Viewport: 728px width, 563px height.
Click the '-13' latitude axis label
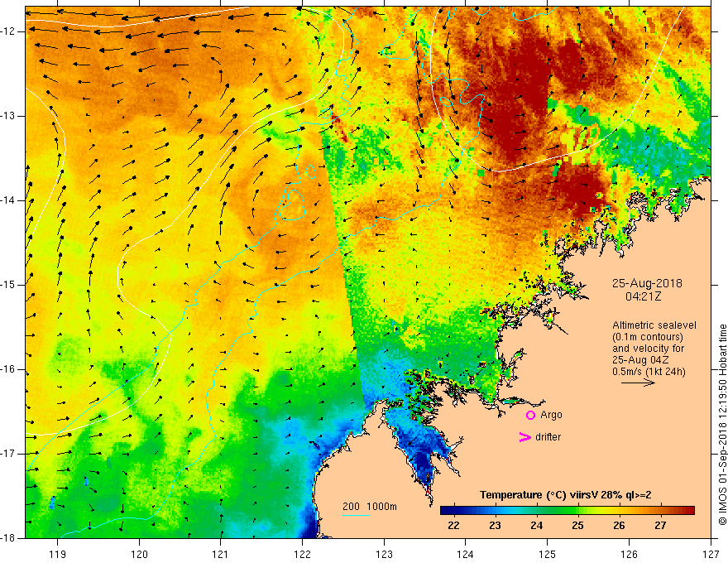[9, 116]
